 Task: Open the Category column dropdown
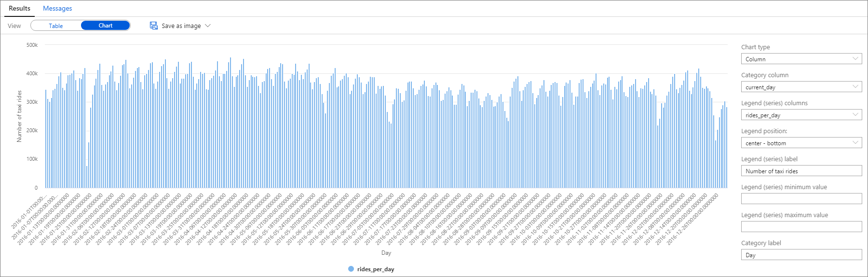(x=800, y=87)
